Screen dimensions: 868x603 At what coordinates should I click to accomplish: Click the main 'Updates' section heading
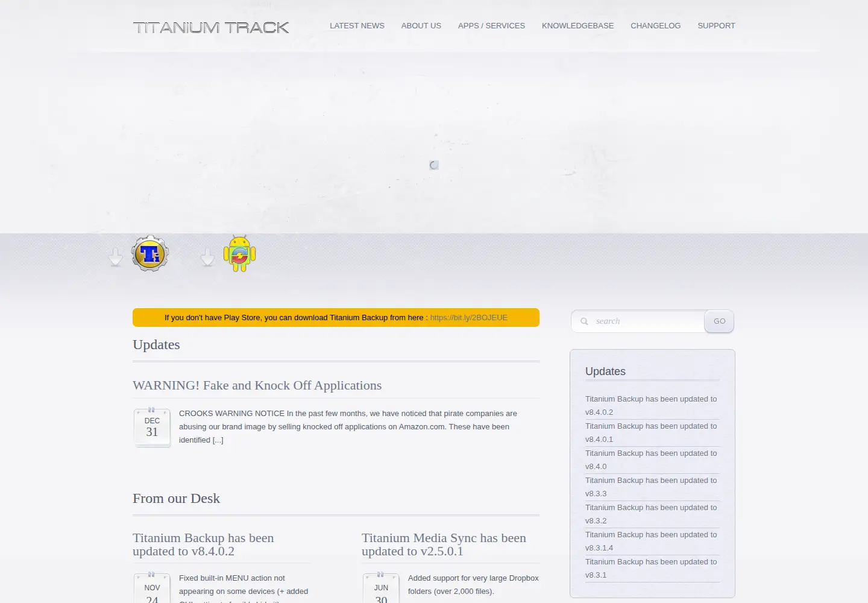point(156,345)
